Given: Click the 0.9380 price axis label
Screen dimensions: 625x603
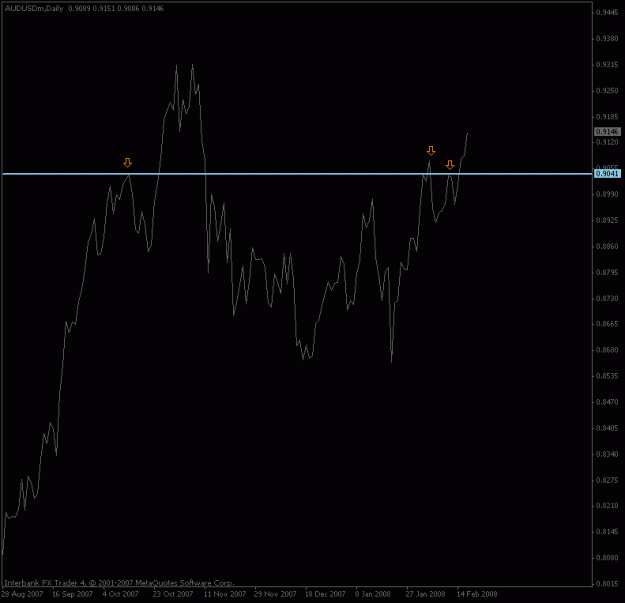Looking at the screenshot, I should 607,39.
